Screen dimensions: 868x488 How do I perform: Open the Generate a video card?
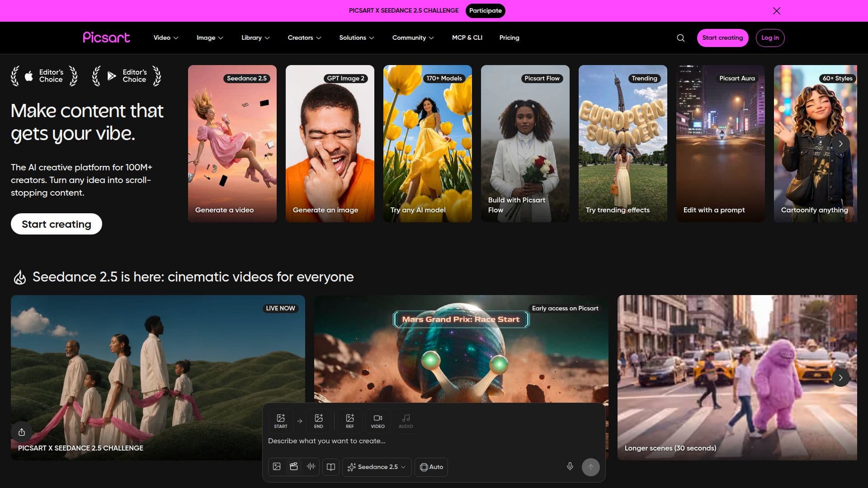pyautogui.click(x=232, y=143)
